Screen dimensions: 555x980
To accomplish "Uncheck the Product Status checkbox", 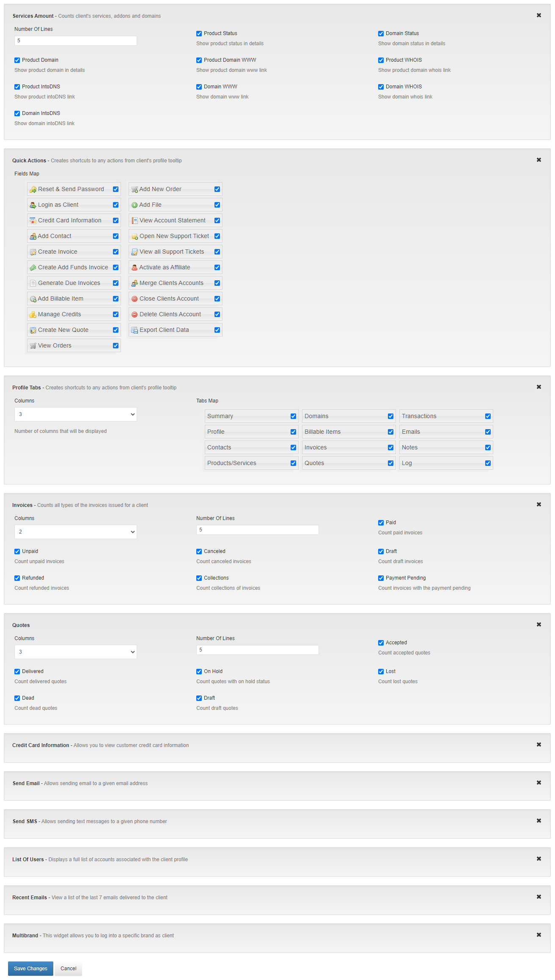I will (x=199, y=33).
